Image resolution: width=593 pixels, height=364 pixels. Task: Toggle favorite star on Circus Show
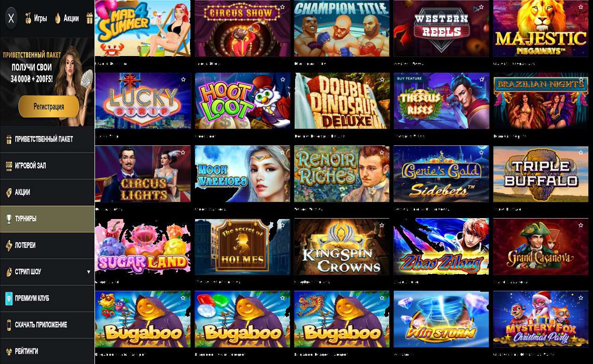(x=283, y=7)
